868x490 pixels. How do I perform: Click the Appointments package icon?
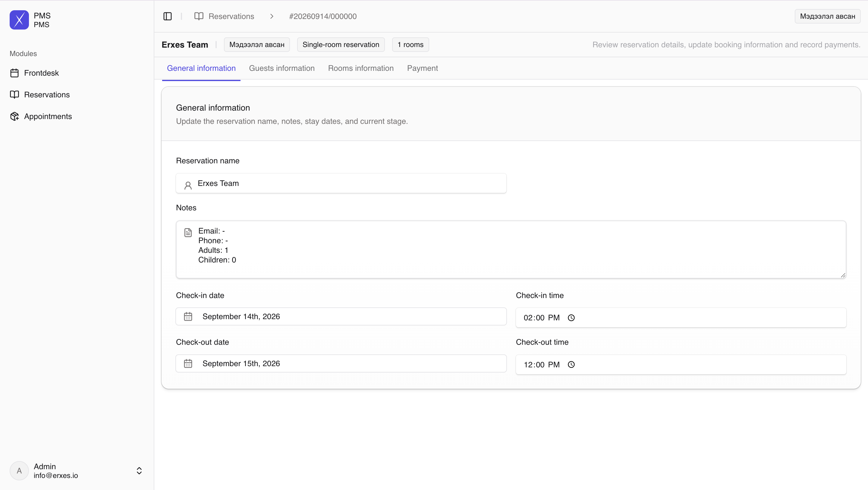coord(14,116)
